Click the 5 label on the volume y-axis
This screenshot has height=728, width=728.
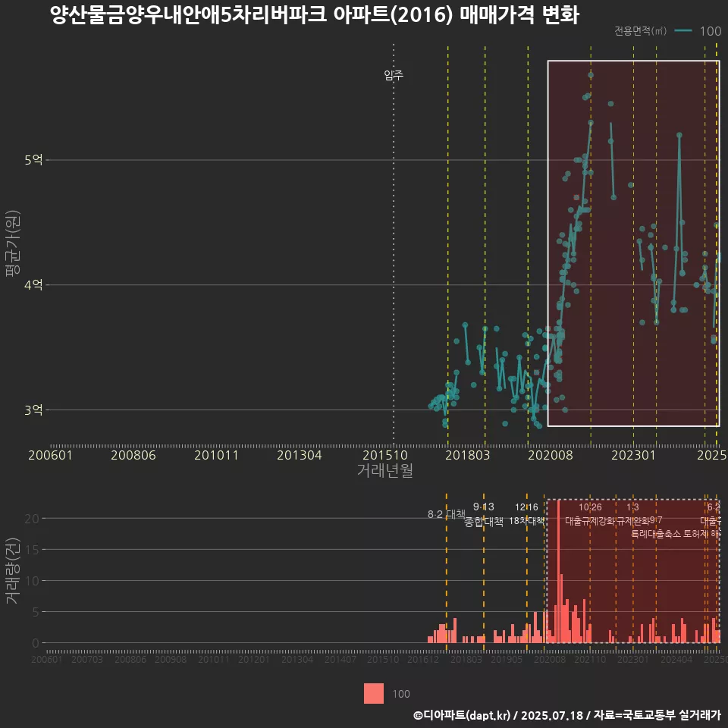[36, 612]
